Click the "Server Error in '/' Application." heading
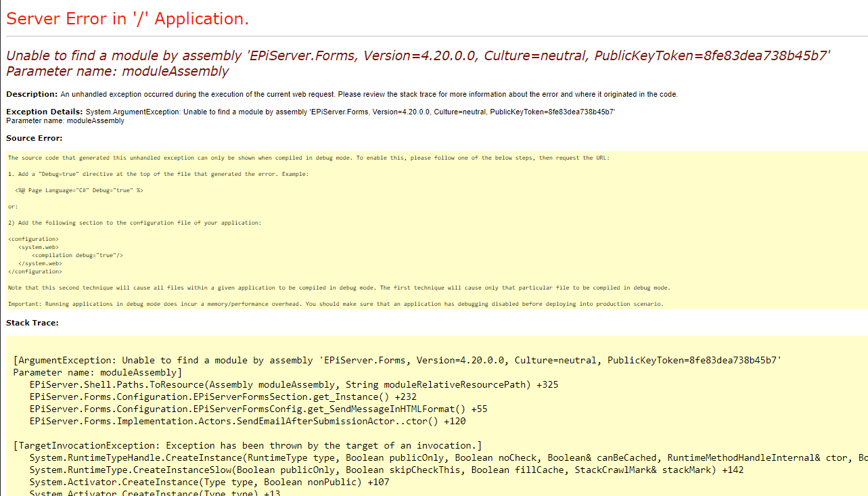Screen dimensions: 868x496 128,19
